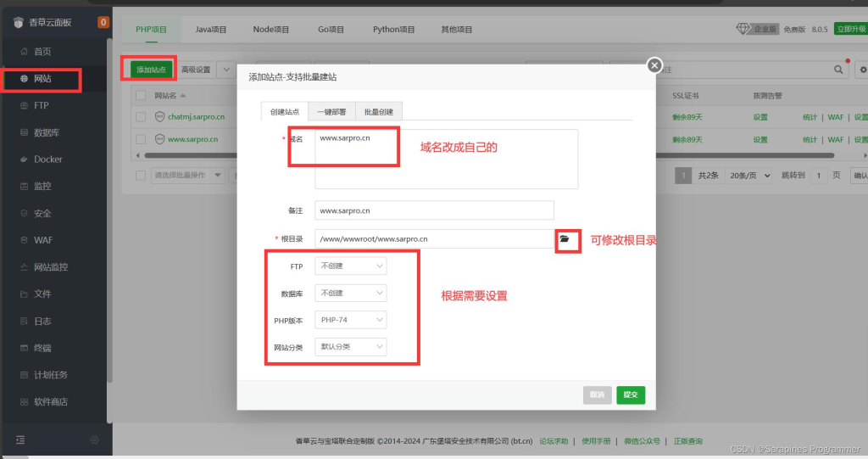Viewport: 868px width, 459px height.
Task: Click the gear icon at sidebar bottom
Action: click(x=95, y=439)
